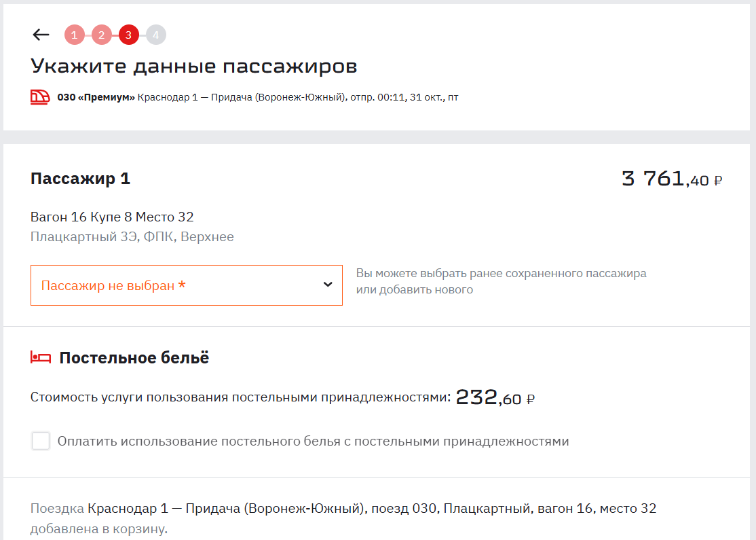756x540 pixels.
Task: Select the current step 3 circle
Action: [x=128, y=35]
